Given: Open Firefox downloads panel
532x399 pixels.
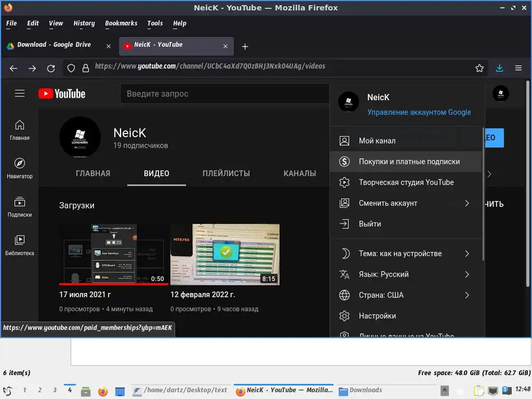Looking at the screenshot, I should click(x=499, y=68).
